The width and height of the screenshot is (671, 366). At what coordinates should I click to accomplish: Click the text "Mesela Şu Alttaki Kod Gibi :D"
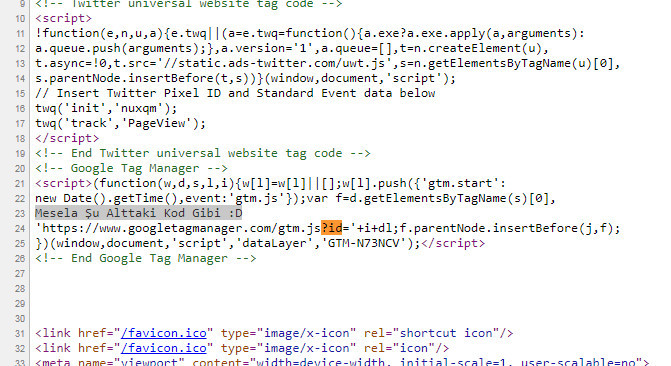[138, 213]
